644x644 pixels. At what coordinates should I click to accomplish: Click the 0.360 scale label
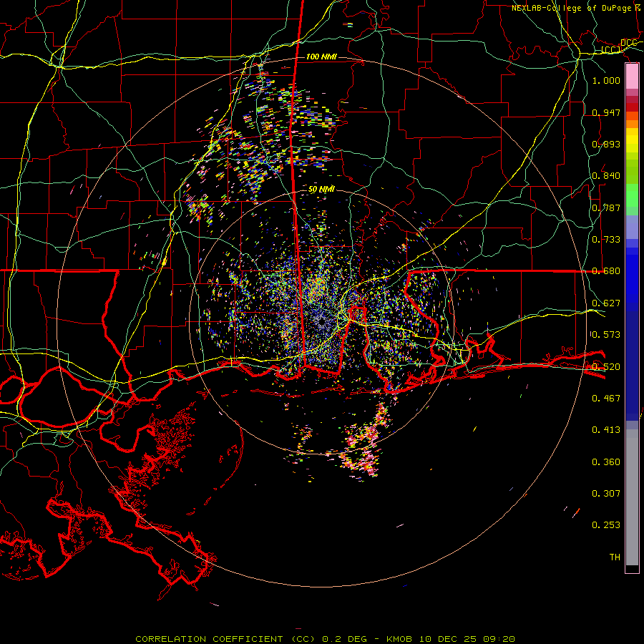click(x=606, y=462)
